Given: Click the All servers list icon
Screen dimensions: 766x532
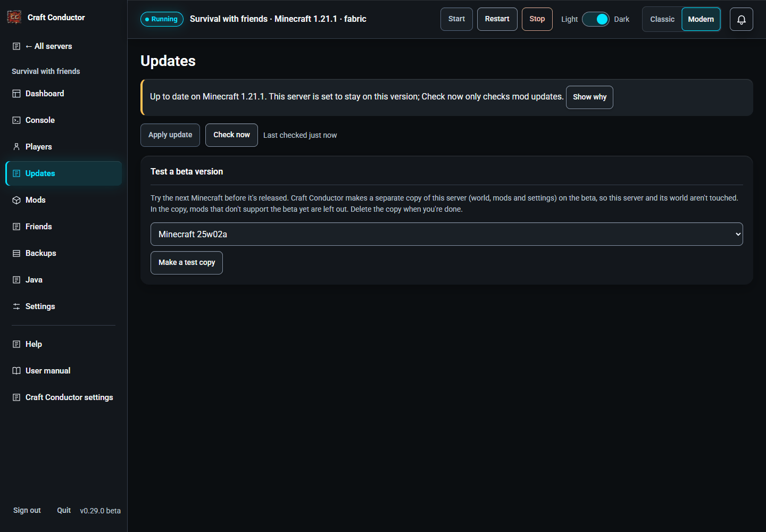Looking at the screenshot, I should tap(16, 46).
